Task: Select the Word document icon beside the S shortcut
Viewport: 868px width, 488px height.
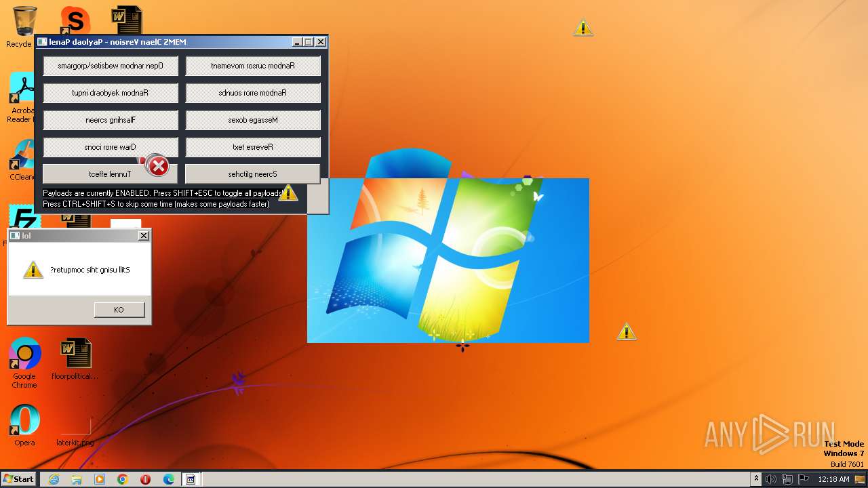Action: coord(127,20)
